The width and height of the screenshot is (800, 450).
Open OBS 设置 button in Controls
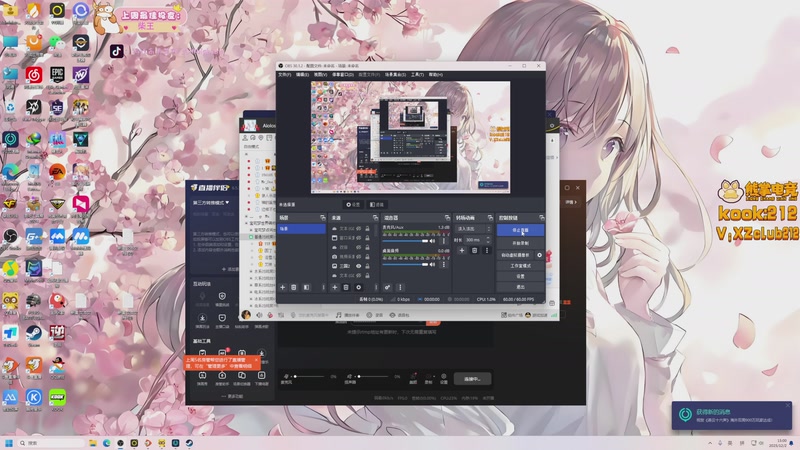pos(520,276)
